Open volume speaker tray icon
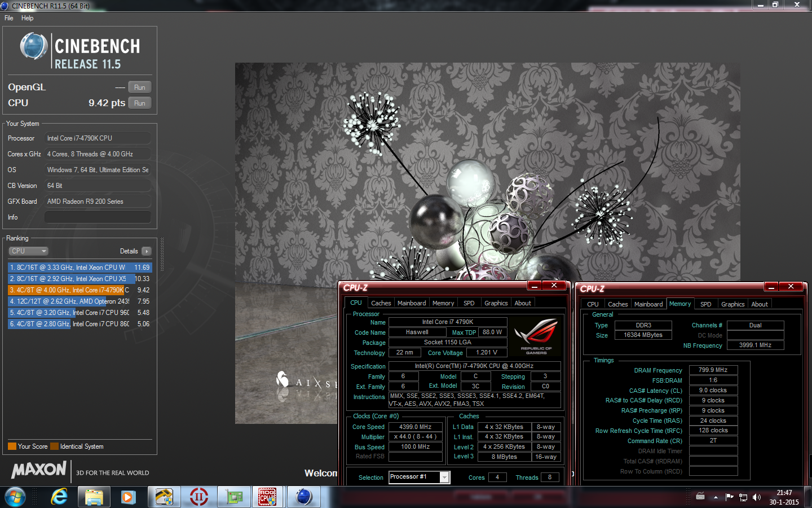 coord(757,497)
